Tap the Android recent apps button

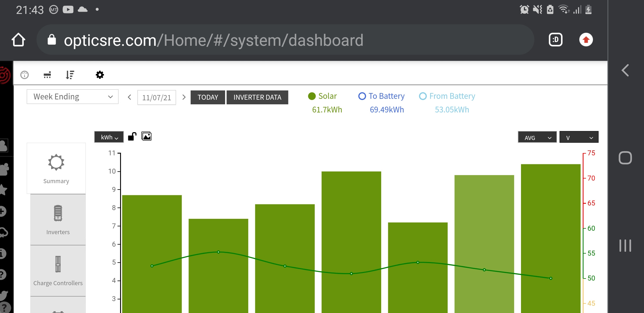tap(625, 245)
